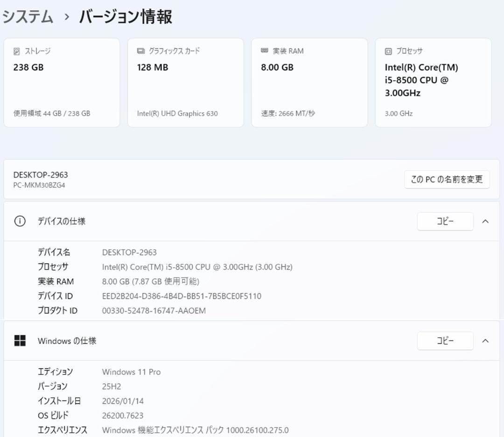Click the Windows logo beside Windows の仕様
The image size is (504, 437).
20,340
